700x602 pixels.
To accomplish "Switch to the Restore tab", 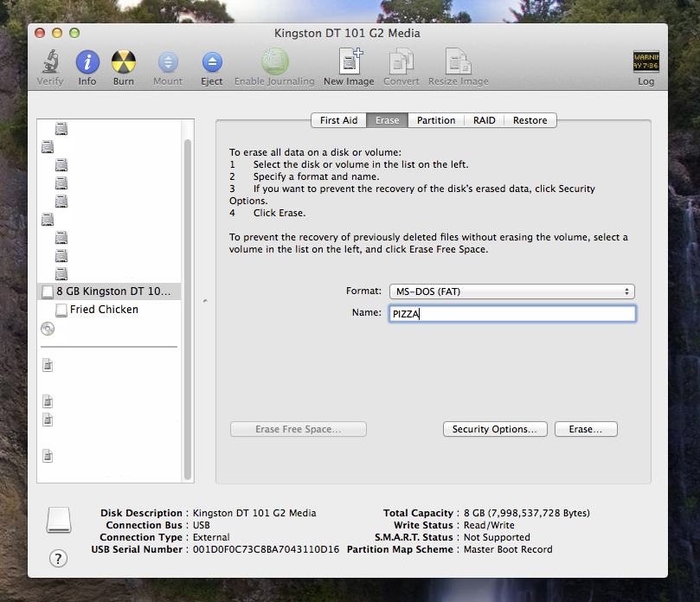I will tap(530, 120).
